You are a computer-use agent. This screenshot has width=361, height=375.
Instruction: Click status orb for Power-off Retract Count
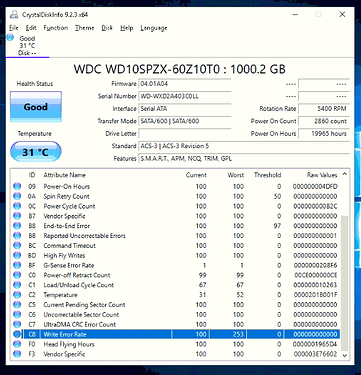17,275
